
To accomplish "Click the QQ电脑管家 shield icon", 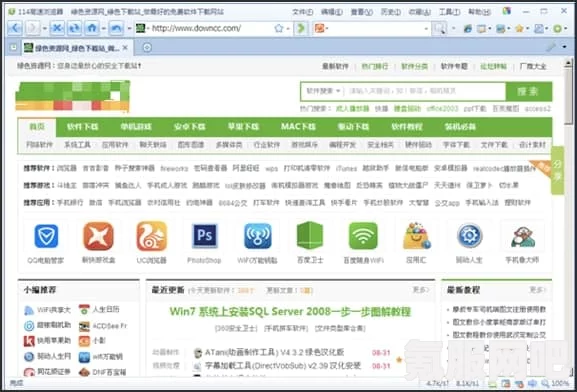I will pos(46,236).
